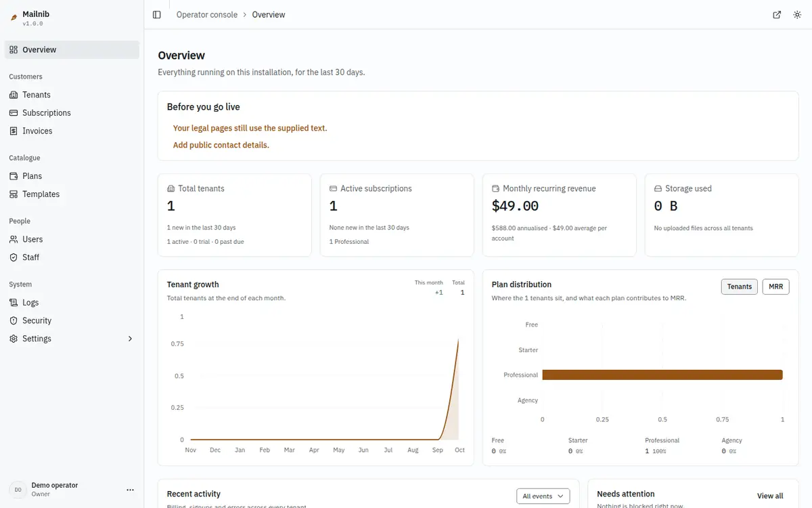Image resolution: width=812 pixels, height=508 pixels.
Task: Open Plans under Catalogue
Action: 72,176
